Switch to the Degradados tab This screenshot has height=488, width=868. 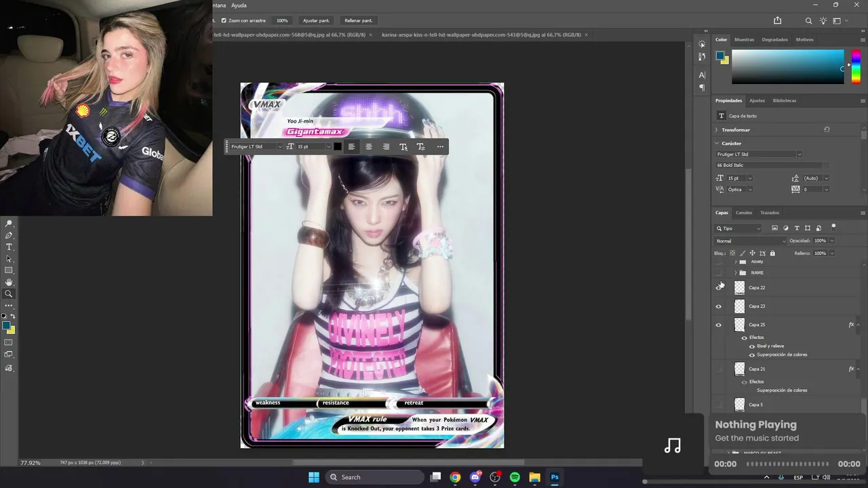coord(774,39)
